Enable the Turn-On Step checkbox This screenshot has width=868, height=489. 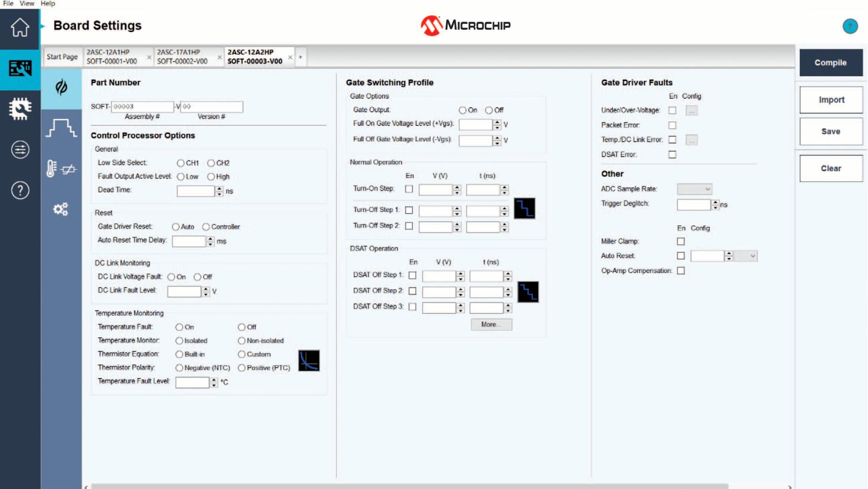(x=409, y=189)
